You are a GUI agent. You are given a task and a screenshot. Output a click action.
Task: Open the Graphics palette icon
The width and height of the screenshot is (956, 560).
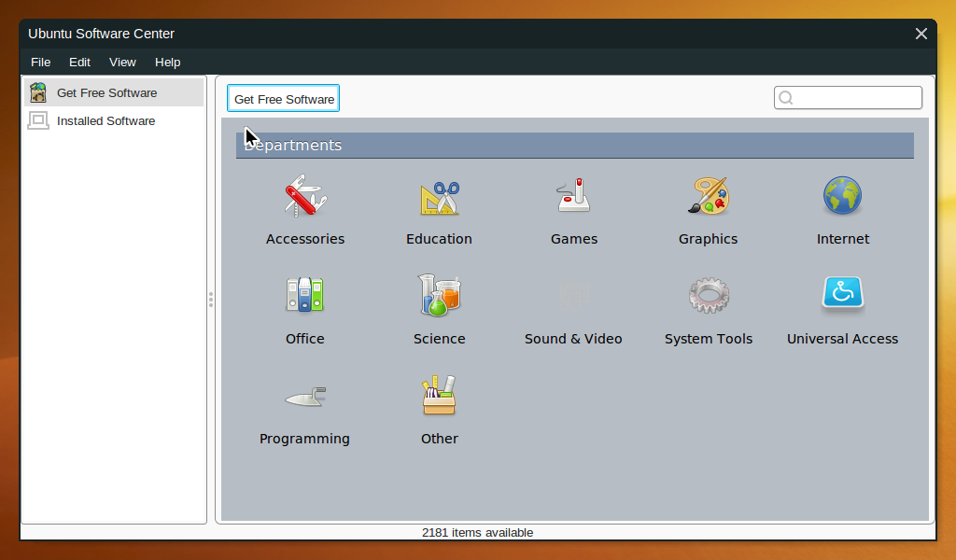pos(709,196)
